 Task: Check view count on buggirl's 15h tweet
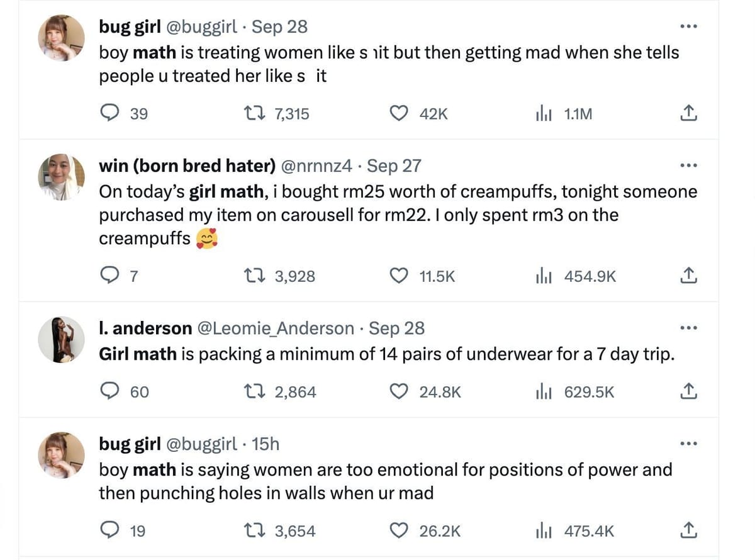pyautogui.click(x=566, y=530)
